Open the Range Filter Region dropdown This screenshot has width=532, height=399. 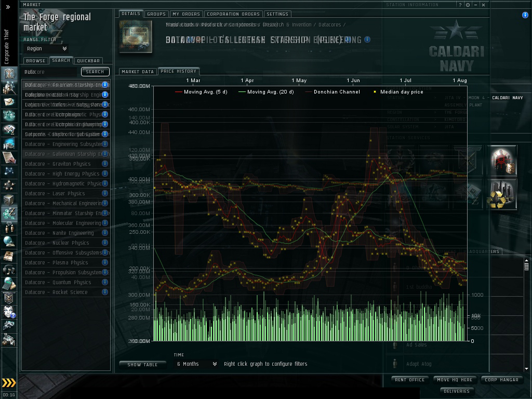[x=46, y=48]
